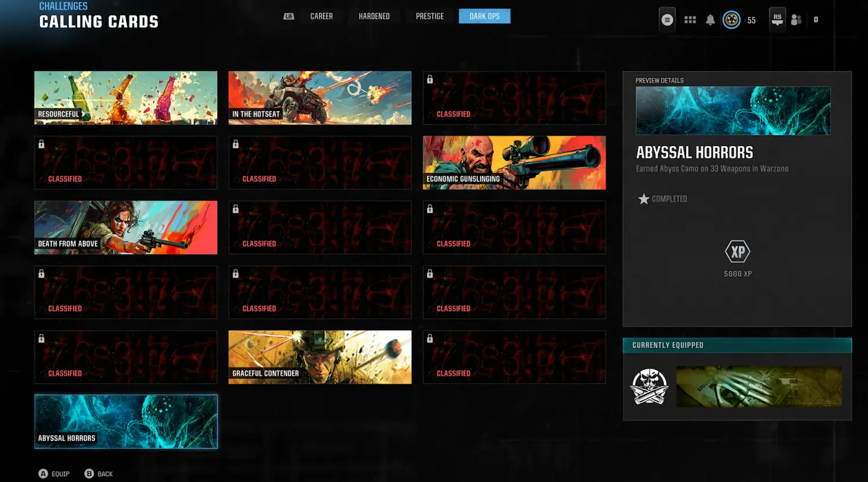The height and width of the screenshot is (482, 868).
Task: Open the Prestige tab
Action: [x=429, y=16]
